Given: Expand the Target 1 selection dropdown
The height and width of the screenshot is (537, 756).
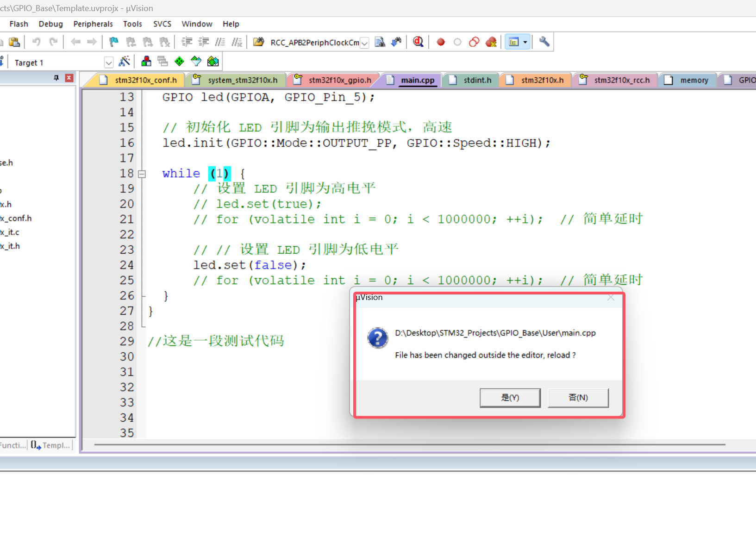Looking at the screenshot, I should (x=108, y=62).
